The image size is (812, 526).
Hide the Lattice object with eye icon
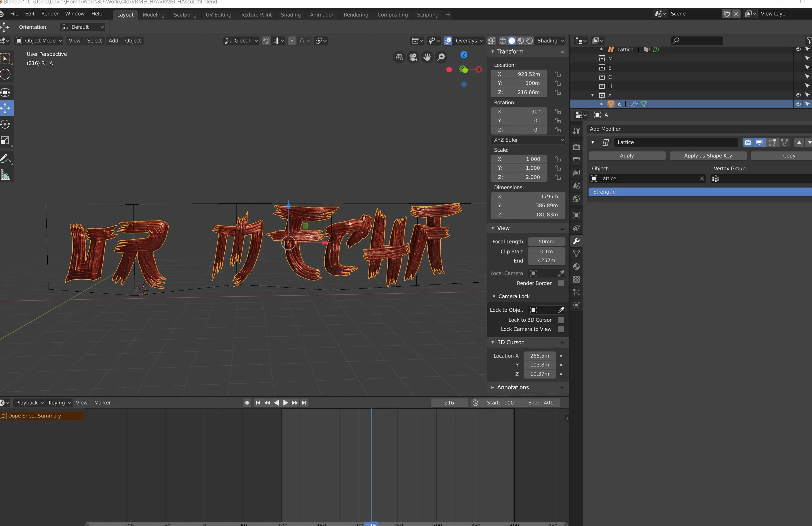798,50
